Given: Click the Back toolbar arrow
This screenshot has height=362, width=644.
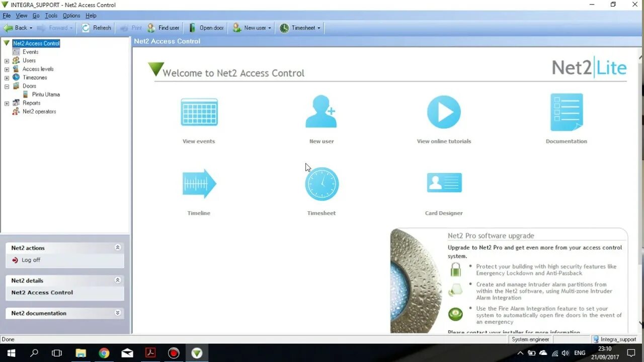Looking at the screenshot, I should point(15,28).
